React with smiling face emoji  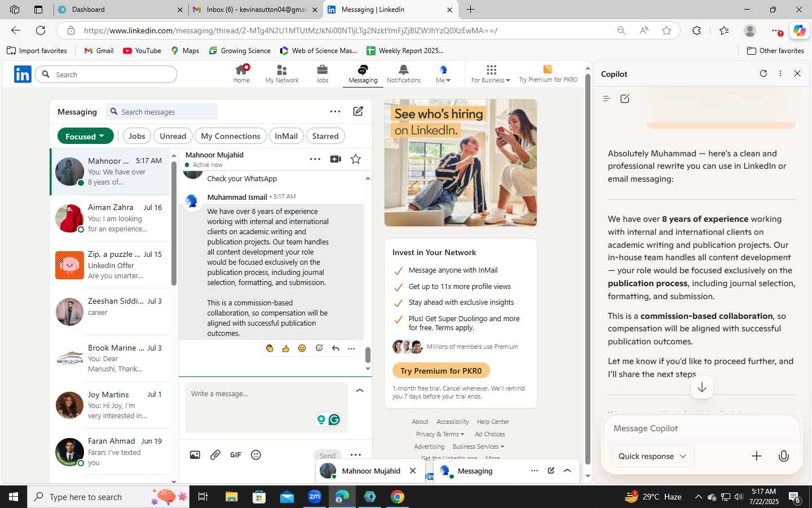(x=302, y=348)
